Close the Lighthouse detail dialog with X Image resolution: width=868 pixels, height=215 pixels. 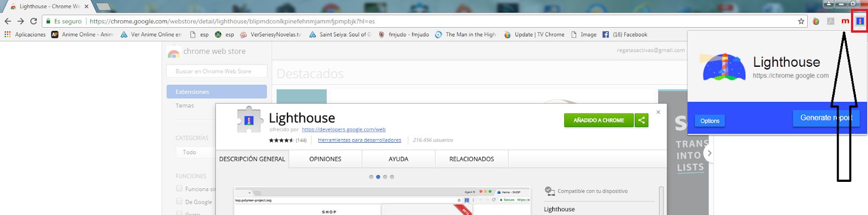(x=658, y=112)
